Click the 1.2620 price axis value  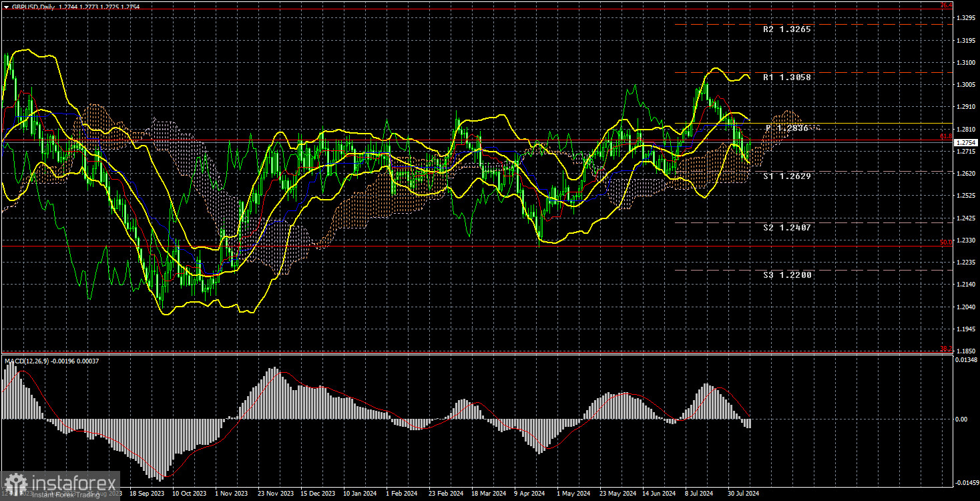point(965,174)
